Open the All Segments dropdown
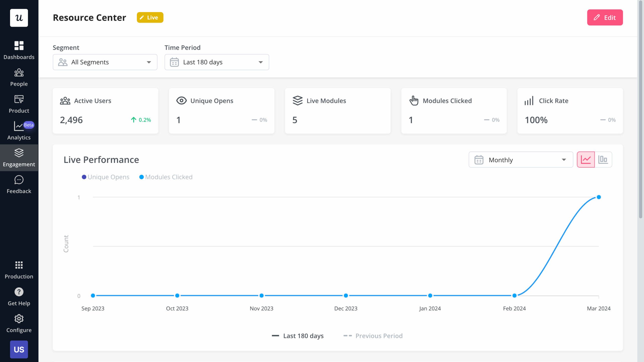644x362 pixels. pos(105,62)
